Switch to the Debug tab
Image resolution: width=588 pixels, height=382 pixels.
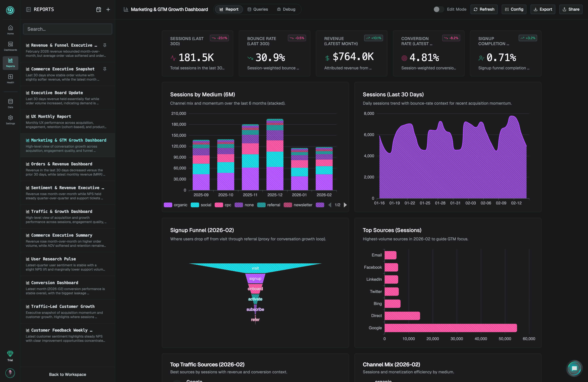click(x=286, y=9)
